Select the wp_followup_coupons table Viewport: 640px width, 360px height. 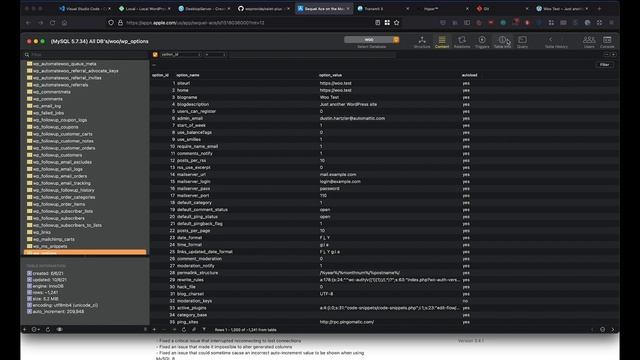click(x=56, y=127)
